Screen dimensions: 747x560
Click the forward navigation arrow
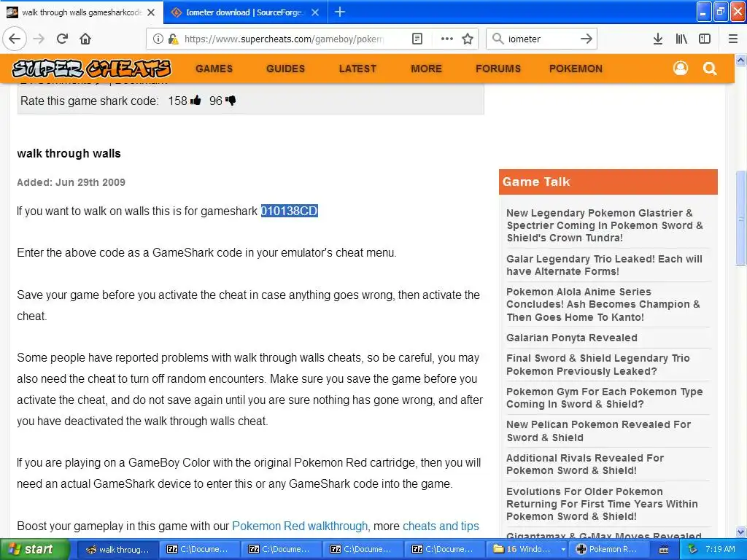click(x=39, y=39)
